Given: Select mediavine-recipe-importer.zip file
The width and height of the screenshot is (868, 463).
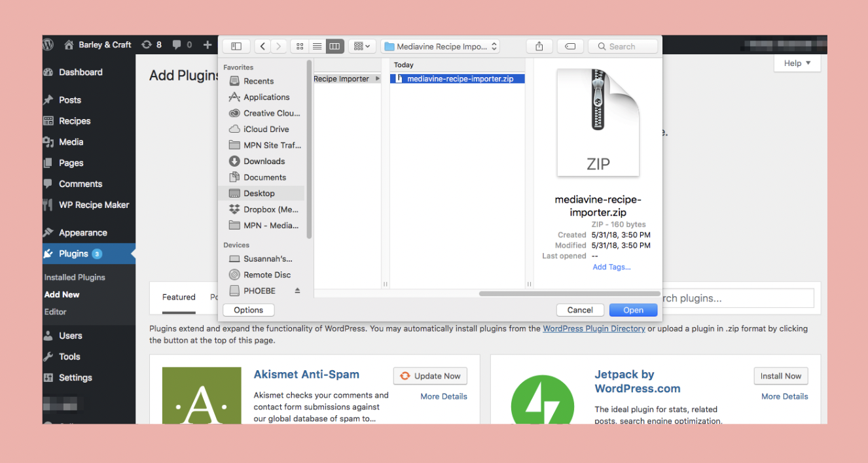Looking at the screenshot, I should 458,78.
